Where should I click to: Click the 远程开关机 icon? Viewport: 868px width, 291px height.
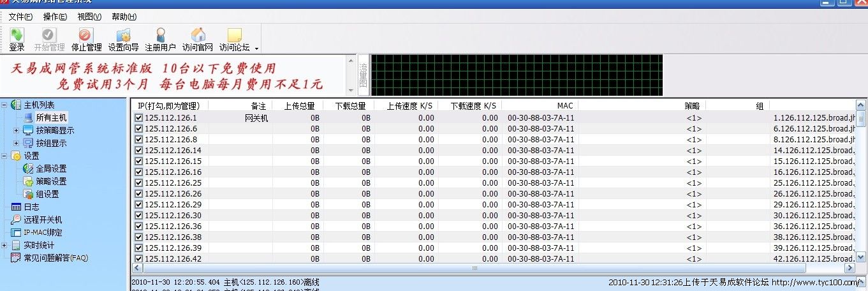point(17,220)
